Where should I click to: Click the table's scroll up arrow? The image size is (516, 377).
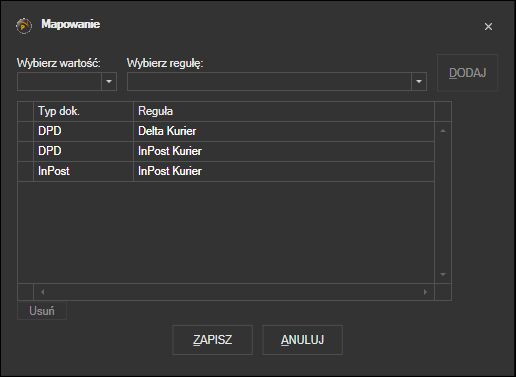click(x=443, y=131)
